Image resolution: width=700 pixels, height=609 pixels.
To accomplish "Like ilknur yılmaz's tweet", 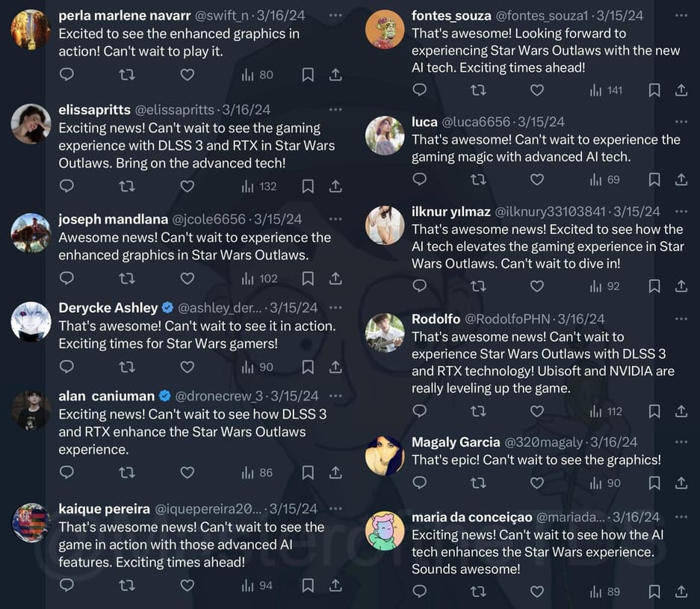I will click(x=536, y=286).
